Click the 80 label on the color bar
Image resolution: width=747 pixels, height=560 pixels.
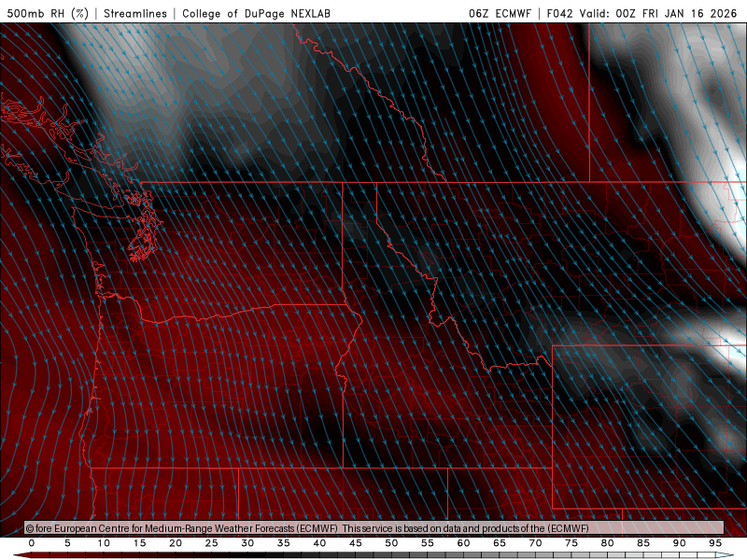pyautogui.click(x=608, y=543)
